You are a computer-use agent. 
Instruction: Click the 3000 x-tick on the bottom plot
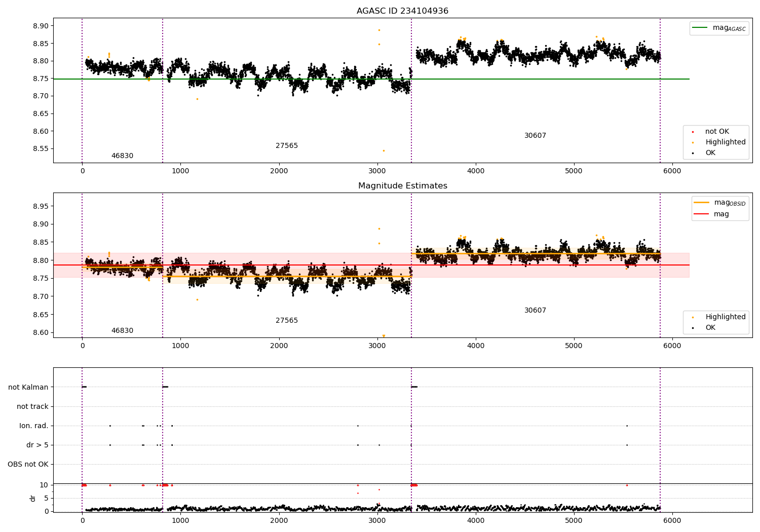click(377, 520)
